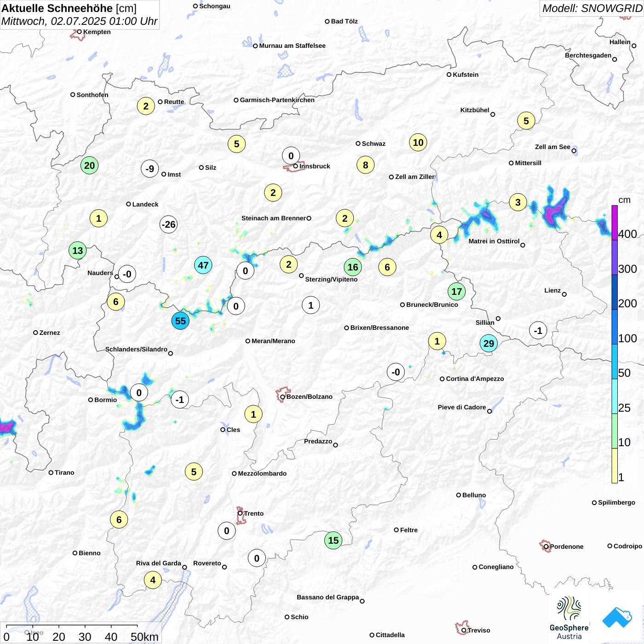Select the green station marker showing 20
Image resolution: width=644 pixels, height=644 pixels.
click(90, 166)
